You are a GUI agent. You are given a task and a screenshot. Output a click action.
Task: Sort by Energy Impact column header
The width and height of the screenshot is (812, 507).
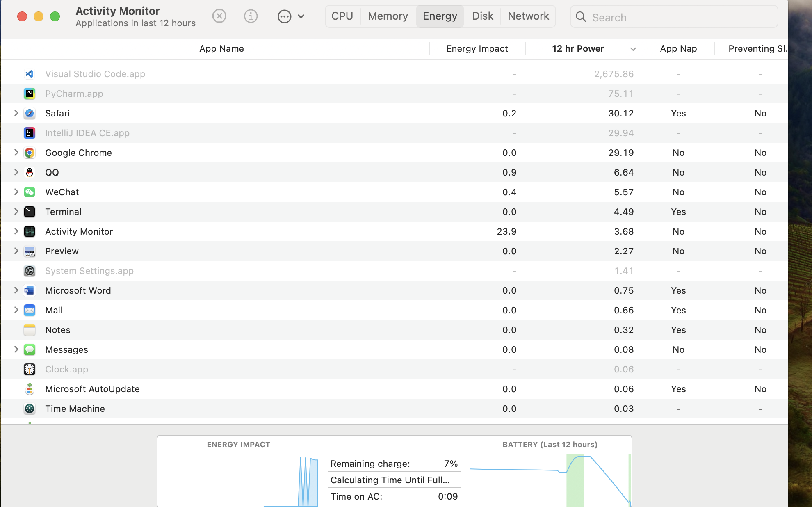point(477,49)
